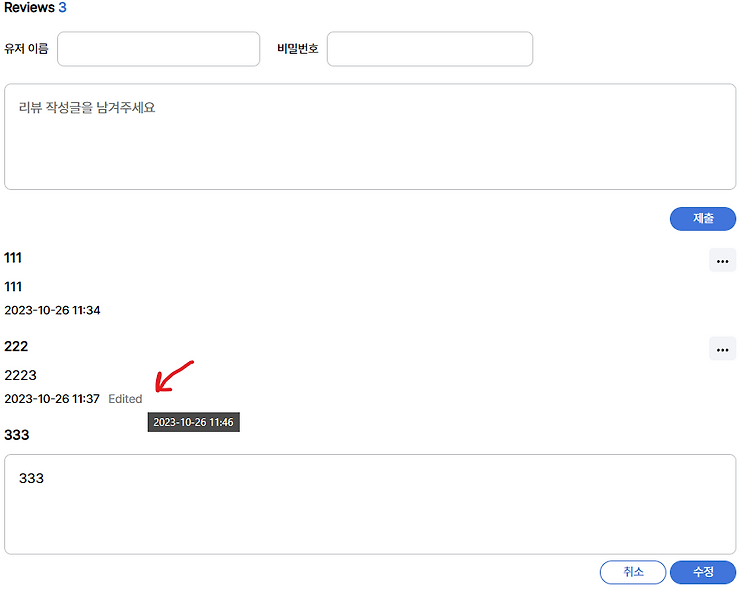The width and height of the screenshot is (750, 598).
Task: Save the edit with the 수정 button
Action: (x=703, y=572)
